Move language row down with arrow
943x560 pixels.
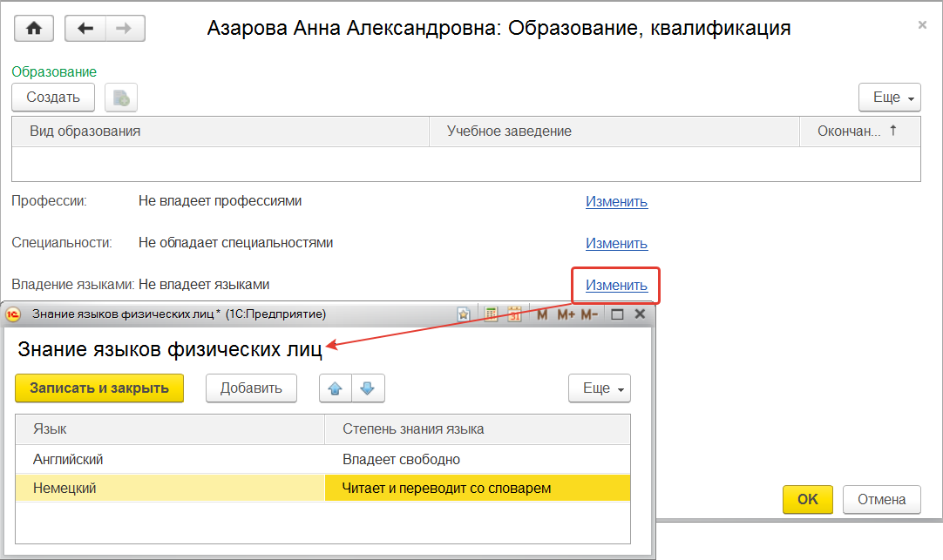click(x=368, y=388)
